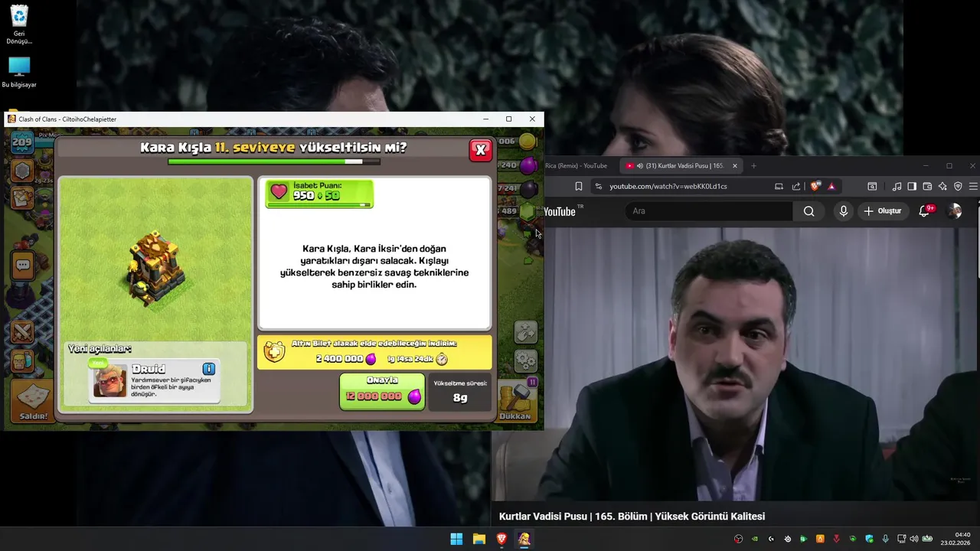Click the game settings gear icon
This screenshot has height=551, width=980.
(x=525, y=360)
